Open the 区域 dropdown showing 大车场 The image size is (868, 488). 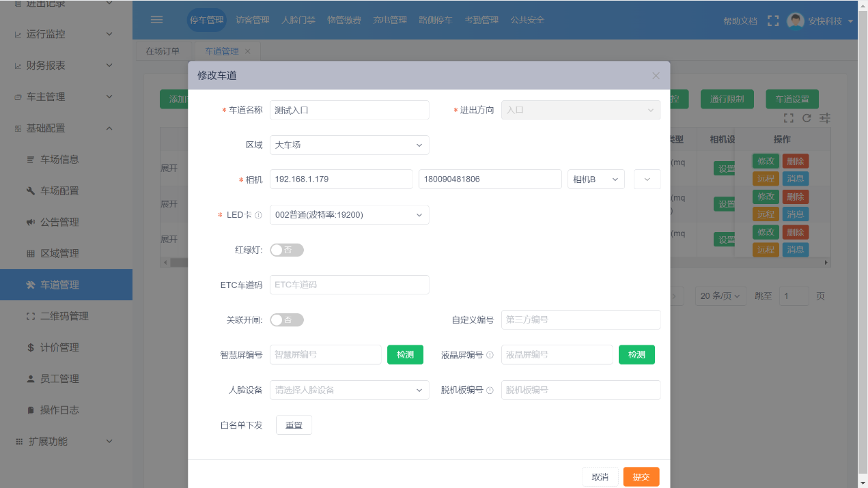pyautogui.click(x=349, y=145)
